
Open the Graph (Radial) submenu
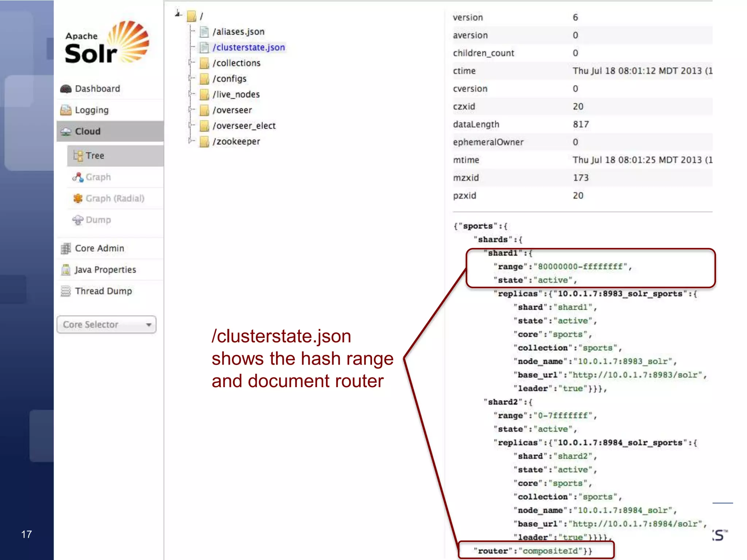click(x=115, y=198)
